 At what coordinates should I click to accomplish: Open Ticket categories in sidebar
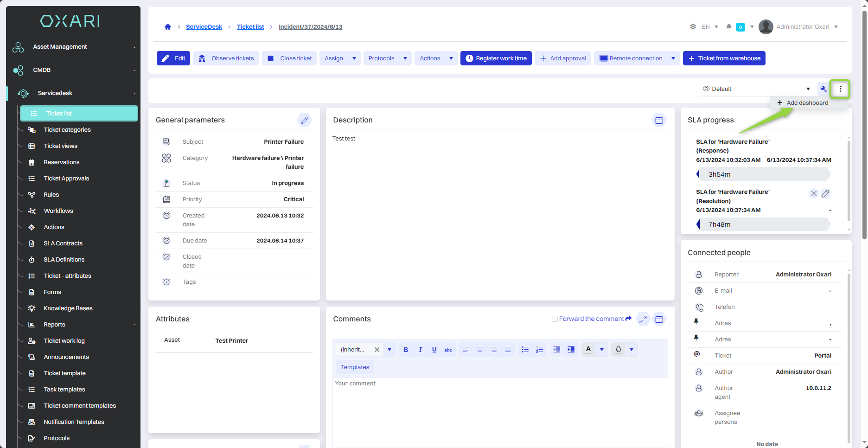(67, 130)
